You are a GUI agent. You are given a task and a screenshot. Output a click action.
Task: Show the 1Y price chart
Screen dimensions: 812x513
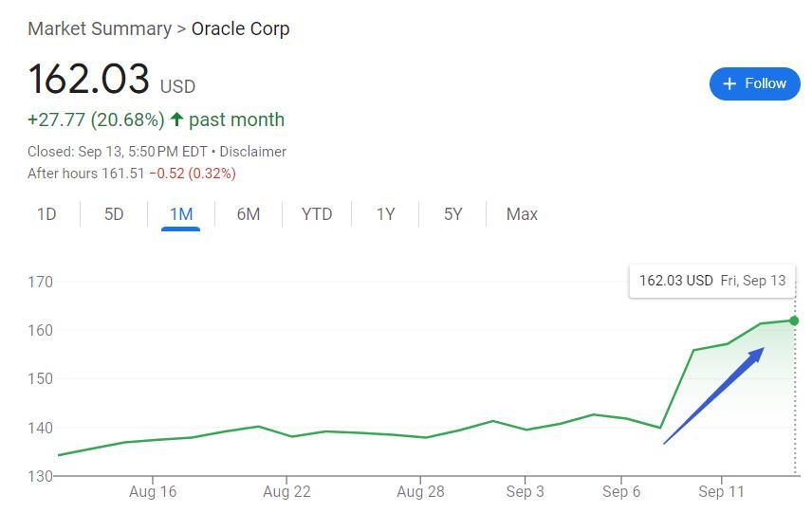click(385, 214)
